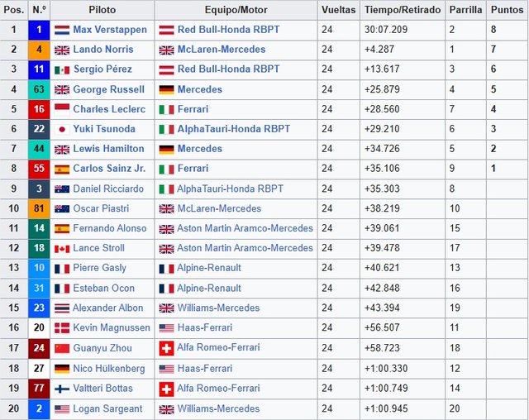
Task: Click the UK flag beside Lewis Hamilton
Action: [62, 149]
